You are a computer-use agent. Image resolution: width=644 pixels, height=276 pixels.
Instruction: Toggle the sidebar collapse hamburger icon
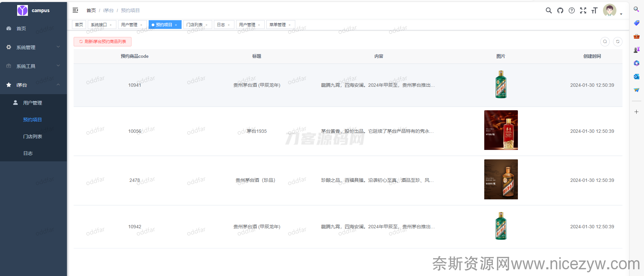coord(75,10)
